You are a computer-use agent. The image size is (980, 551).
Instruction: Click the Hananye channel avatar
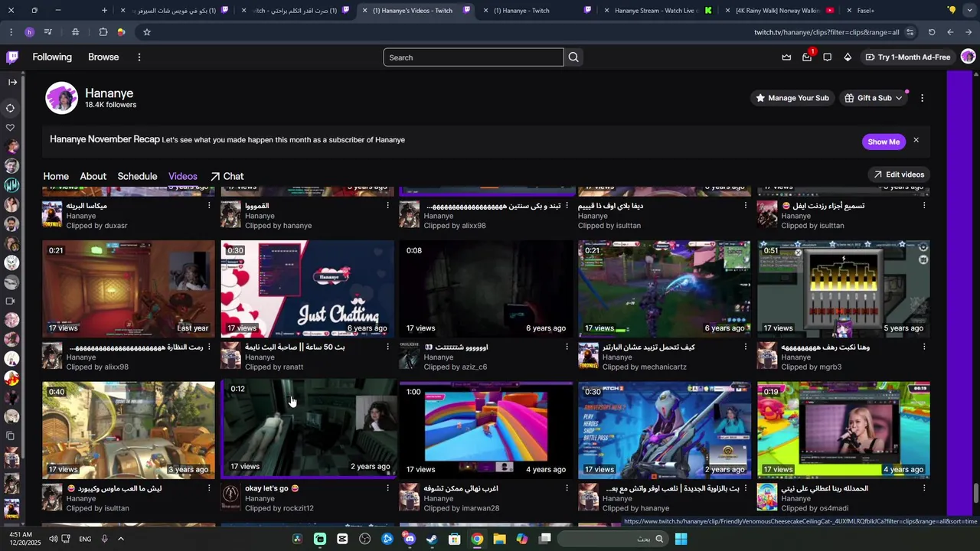[x=61, y=98]
